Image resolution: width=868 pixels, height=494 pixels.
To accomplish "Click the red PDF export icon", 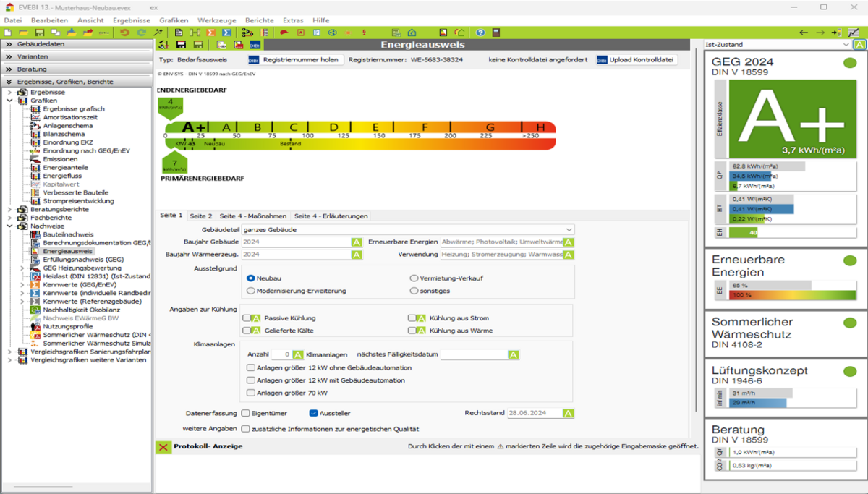I will (239, 45).
